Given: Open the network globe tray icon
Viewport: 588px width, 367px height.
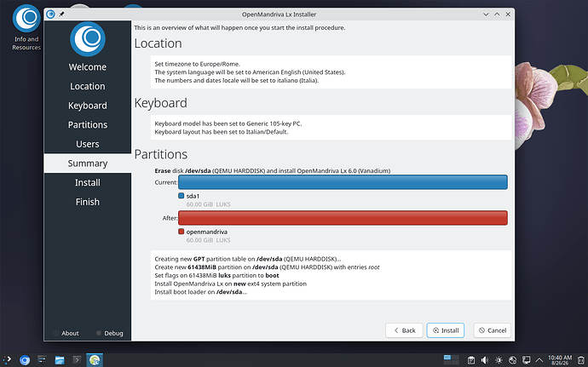Looking at the screenshot, I should click(x=513, y=360).
